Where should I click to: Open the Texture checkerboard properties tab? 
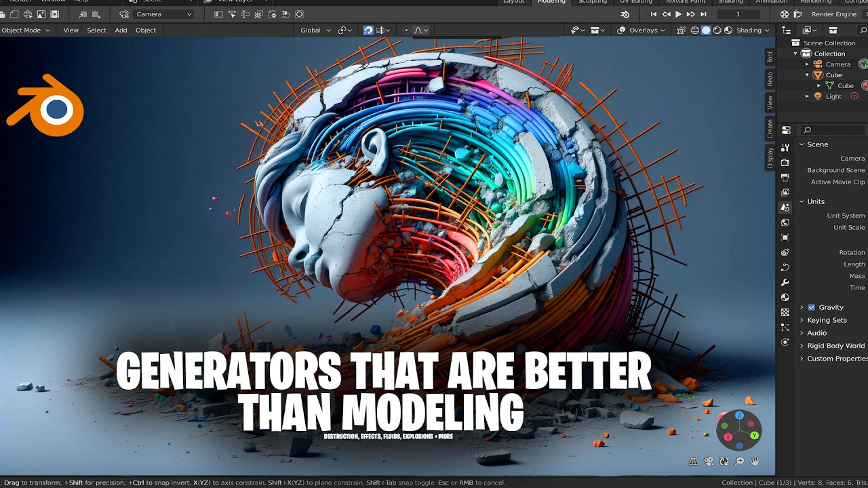coord(785,312)
